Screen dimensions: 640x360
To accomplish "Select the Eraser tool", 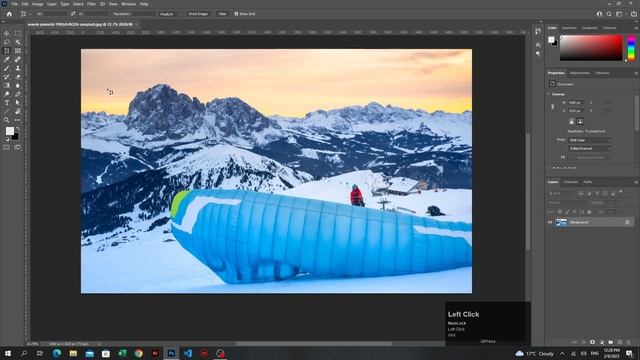I will click(x=18, y=77).
